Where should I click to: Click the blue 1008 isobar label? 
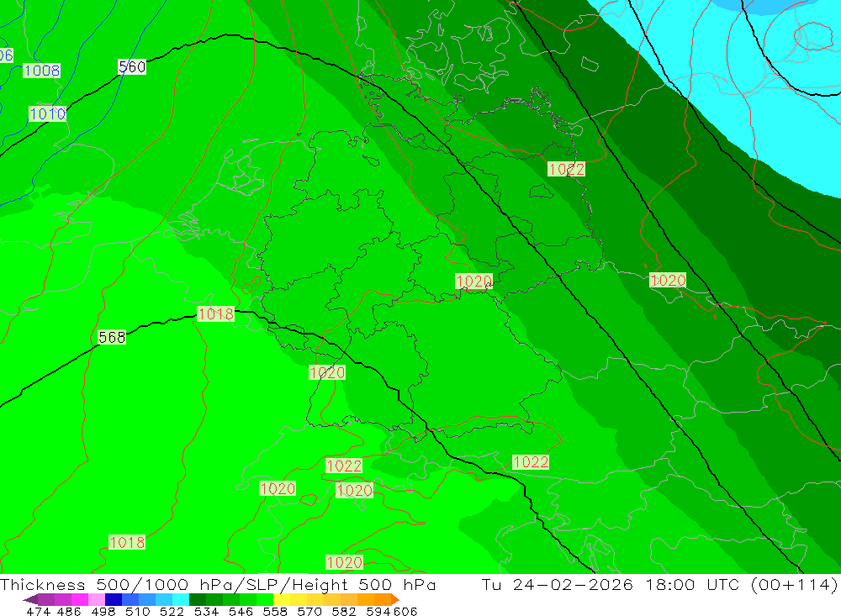pos(41,71)
